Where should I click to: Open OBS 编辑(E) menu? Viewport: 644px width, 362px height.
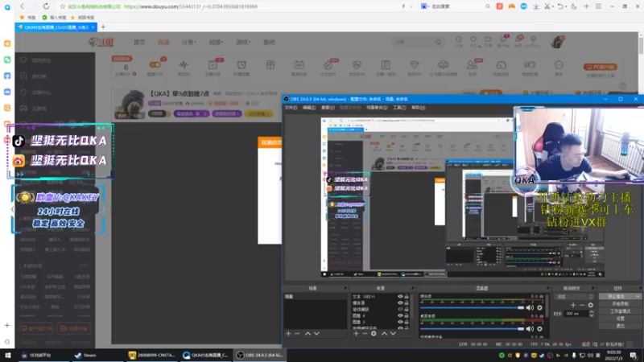tap(309, 108)
